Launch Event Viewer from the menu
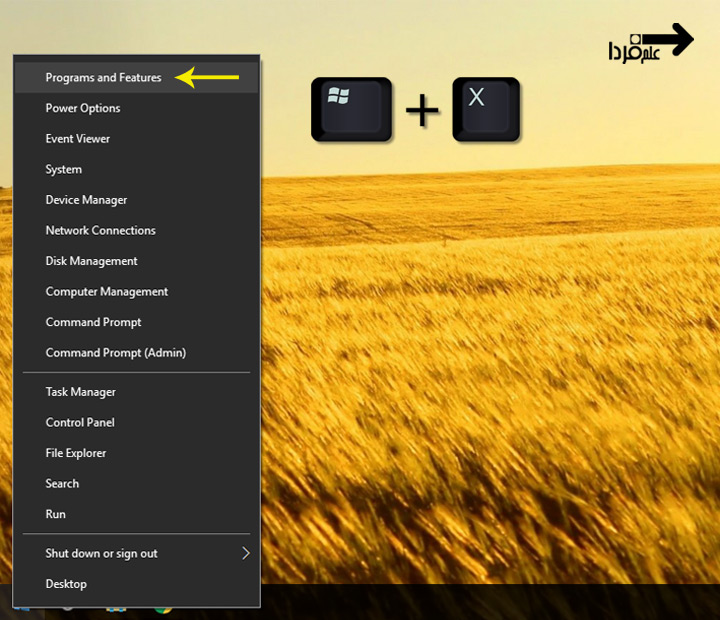This screenshot has height=620, width=720. [x=78, y=139]
